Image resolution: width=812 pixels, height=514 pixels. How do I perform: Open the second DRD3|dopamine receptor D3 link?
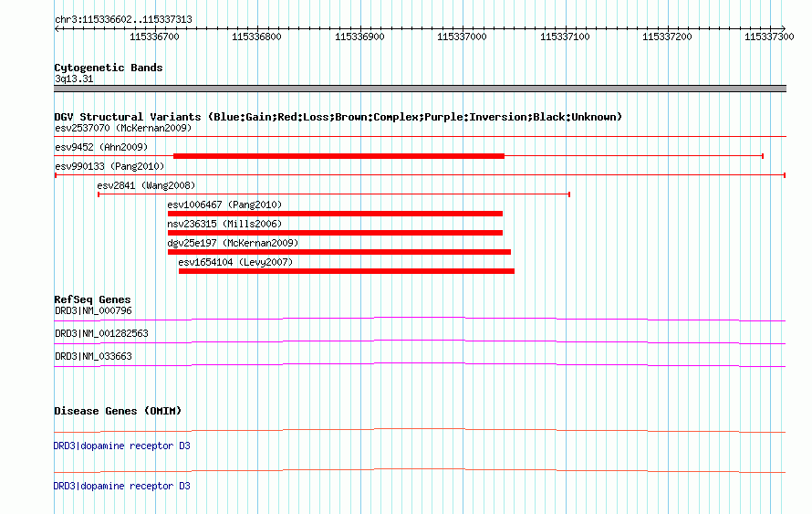click(122, 486)
